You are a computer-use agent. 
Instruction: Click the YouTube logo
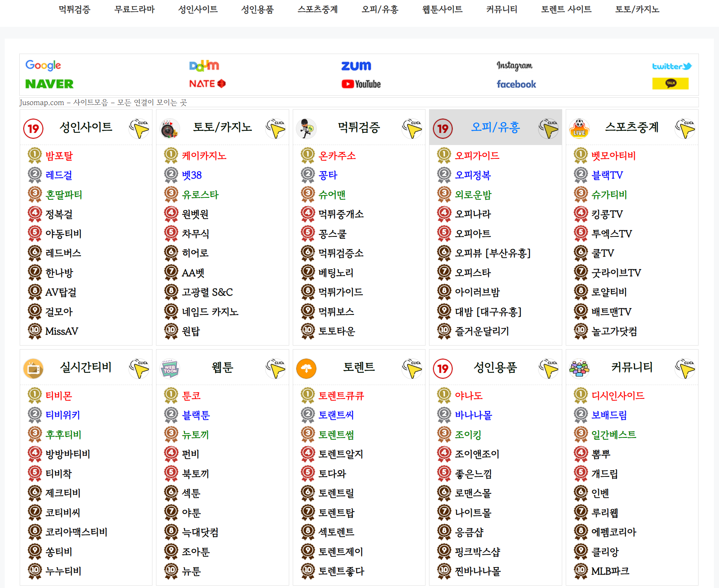[361, 84]
